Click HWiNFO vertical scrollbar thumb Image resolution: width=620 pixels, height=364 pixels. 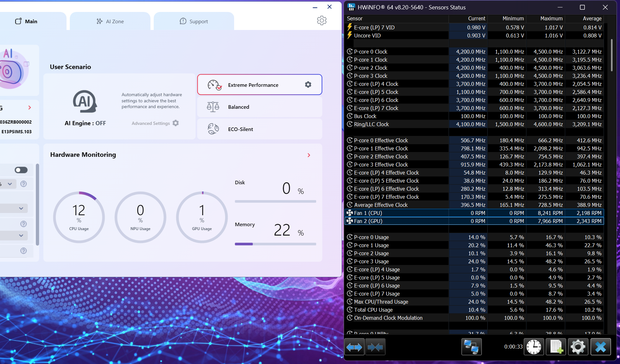(x=612, y=55)
